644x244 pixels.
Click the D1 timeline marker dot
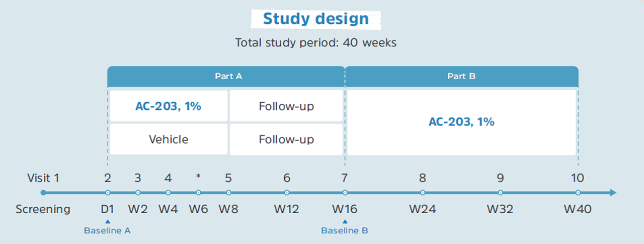click(108, 193)
